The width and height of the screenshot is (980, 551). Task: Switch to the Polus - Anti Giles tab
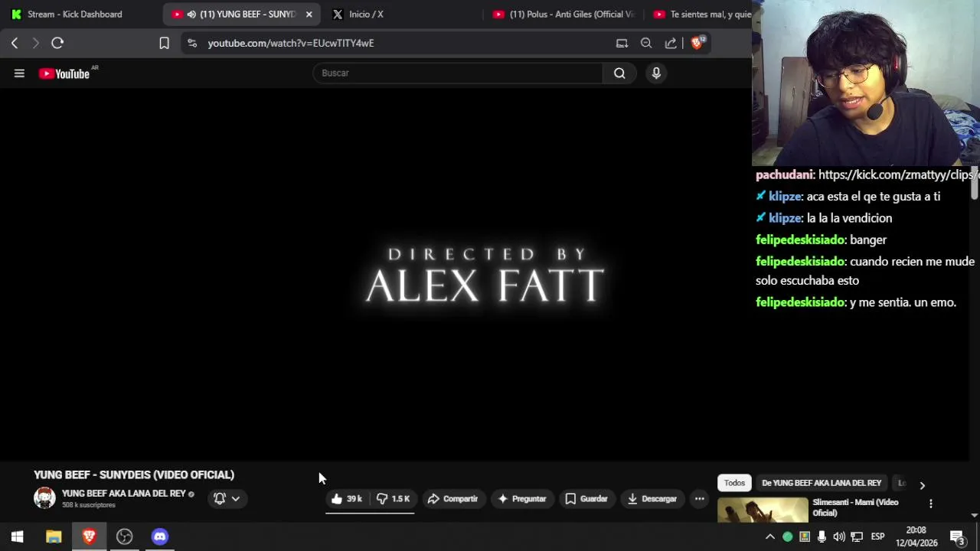point(564,15)
